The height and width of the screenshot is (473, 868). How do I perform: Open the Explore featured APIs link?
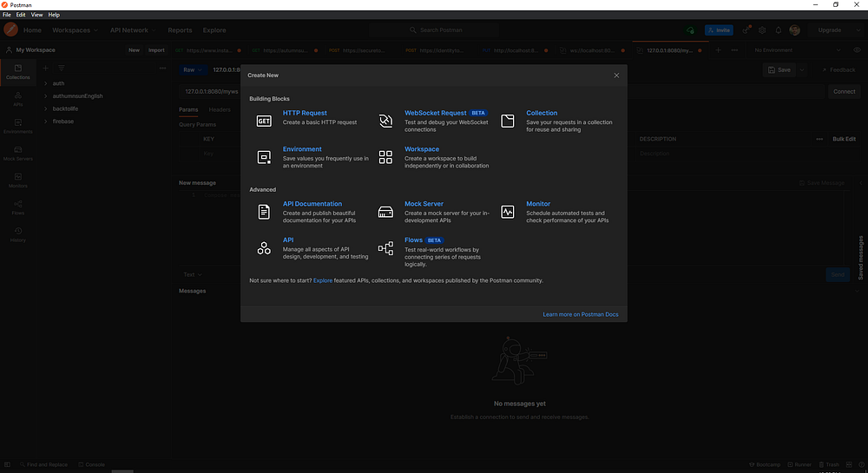[323, 280]
